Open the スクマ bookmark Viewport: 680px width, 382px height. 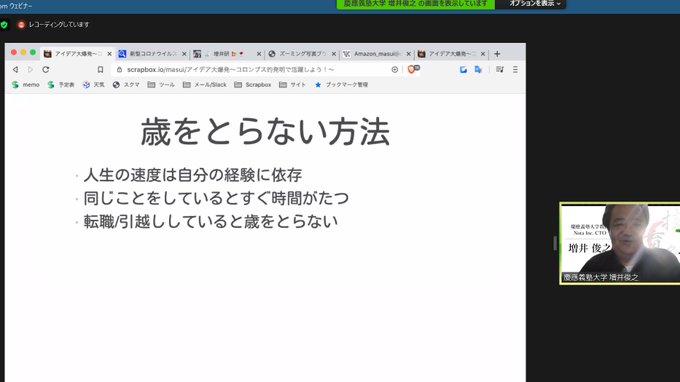click(126, 85)
